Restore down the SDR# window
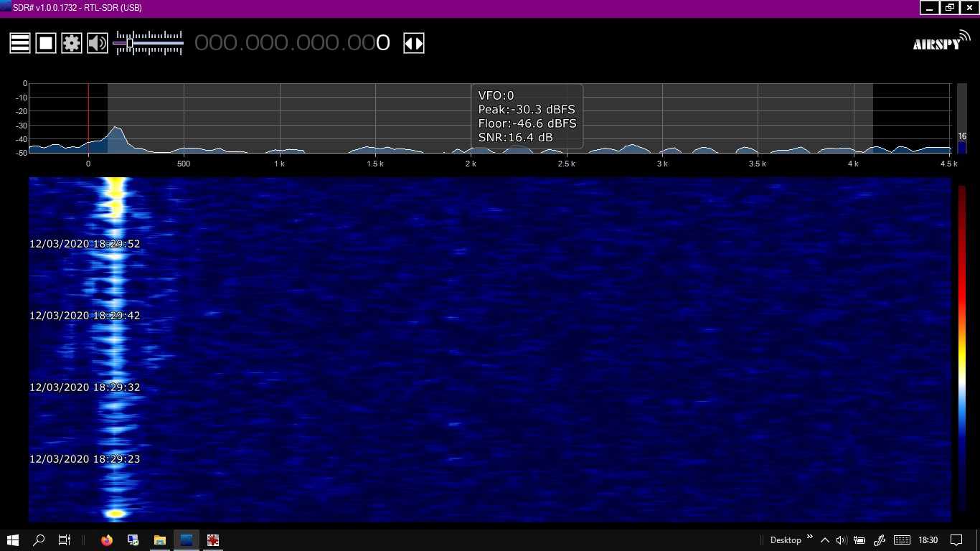The image size is (980, 551). pos(950,7)
